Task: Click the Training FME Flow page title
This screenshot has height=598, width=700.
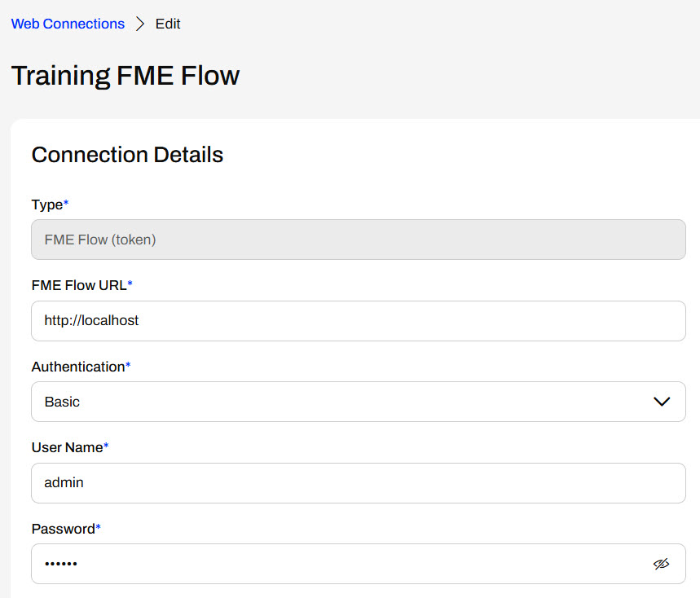Action: [x=125, y=76]
